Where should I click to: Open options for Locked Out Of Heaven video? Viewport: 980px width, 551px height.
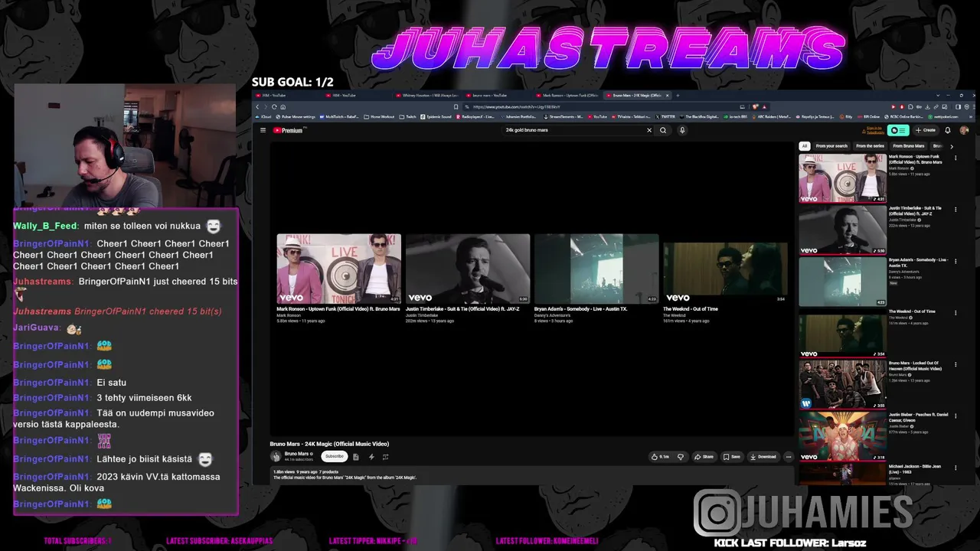pos(955,364)
